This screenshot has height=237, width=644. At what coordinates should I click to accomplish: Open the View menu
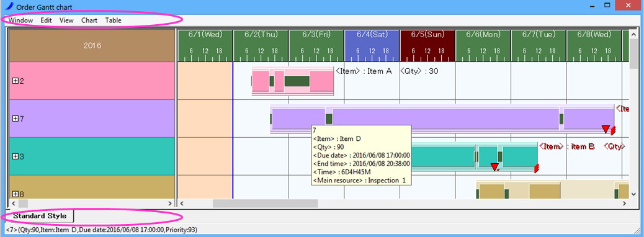coord(66,20)
